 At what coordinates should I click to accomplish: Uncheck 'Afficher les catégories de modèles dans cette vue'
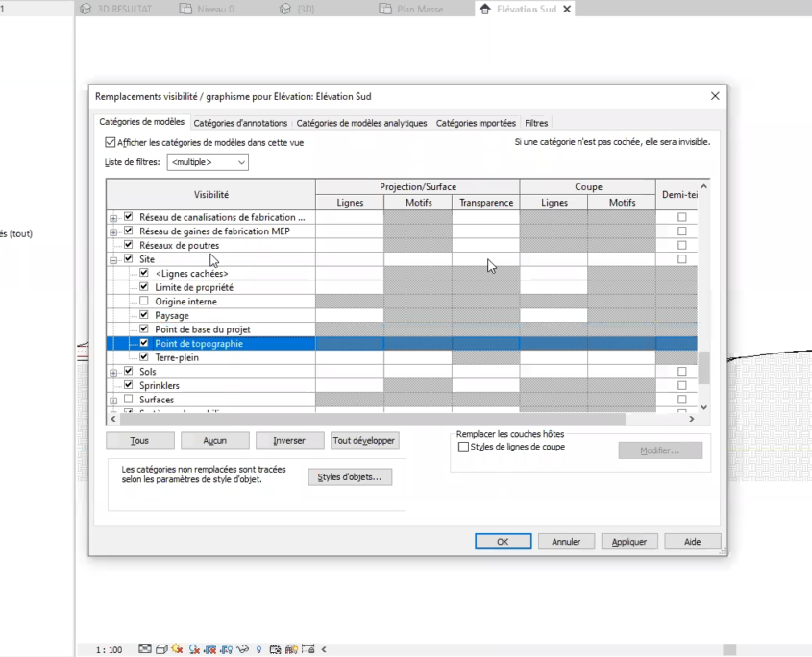pyautogui.click(x=110, y=142)
